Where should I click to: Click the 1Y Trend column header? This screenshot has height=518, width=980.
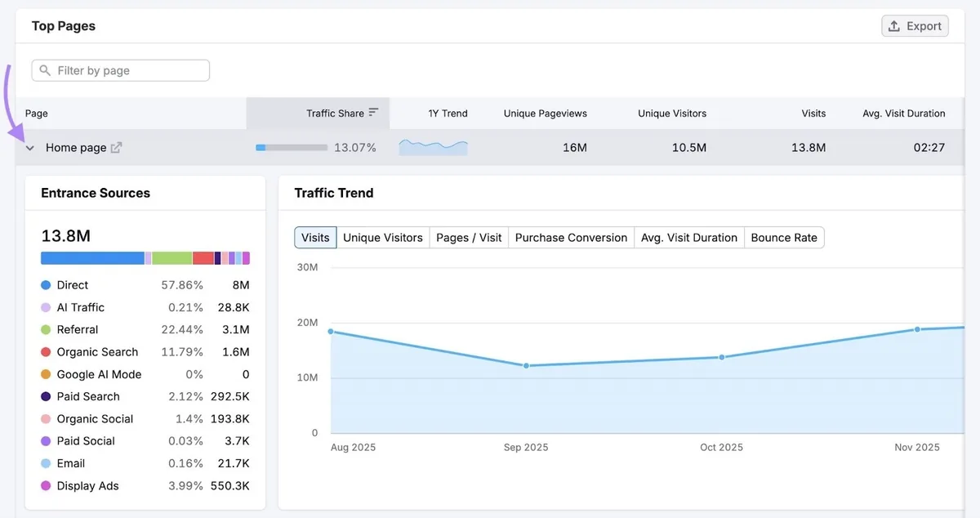[x=448, y=113]
